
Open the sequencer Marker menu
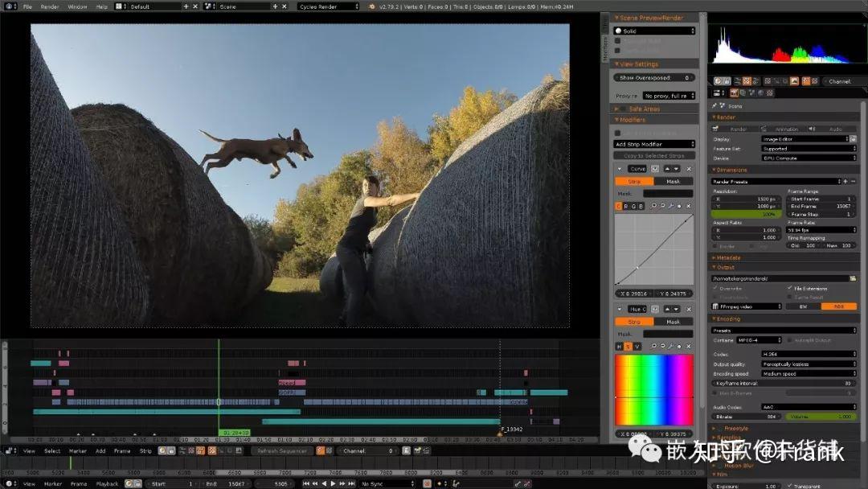coord(77,450)
